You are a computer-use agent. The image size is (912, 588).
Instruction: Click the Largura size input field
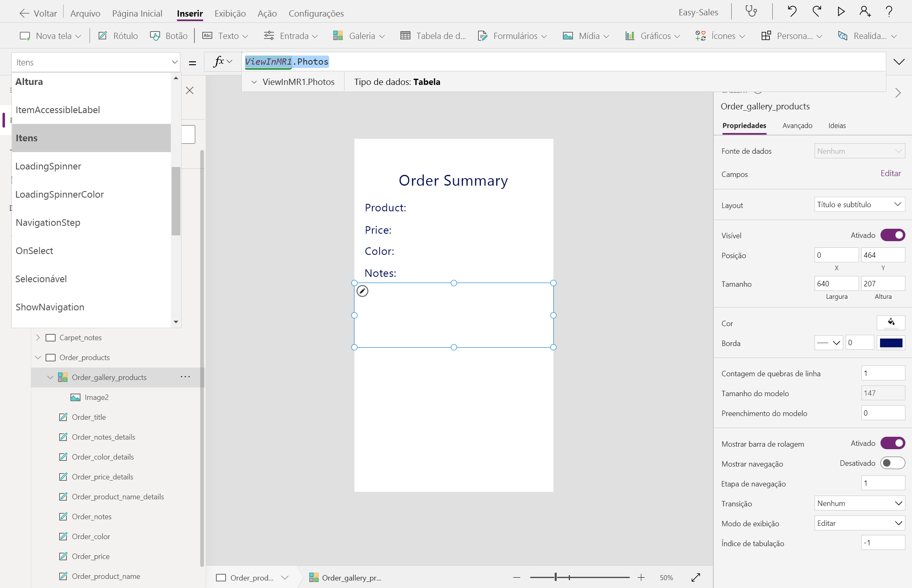click(836, 283)
